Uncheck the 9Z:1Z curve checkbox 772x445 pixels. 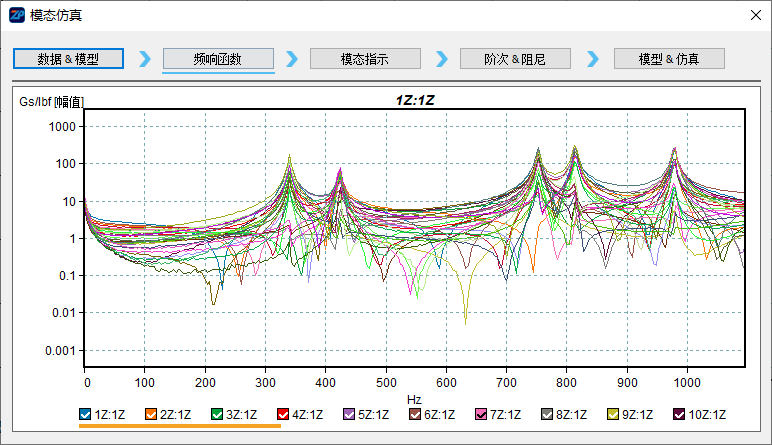(613, 414)
